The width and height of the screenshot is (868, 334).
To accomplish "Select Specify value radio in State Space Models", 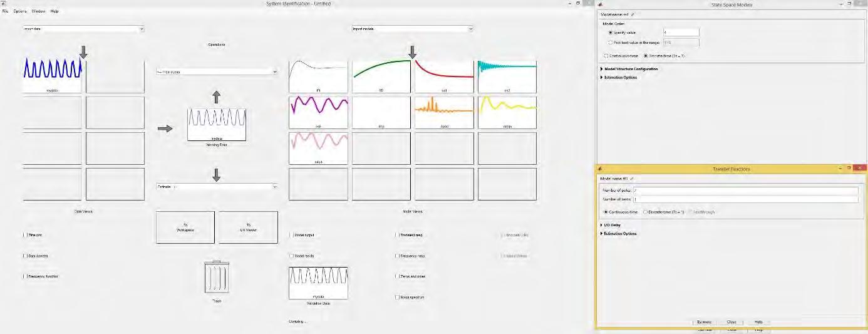I will point(611,32).
